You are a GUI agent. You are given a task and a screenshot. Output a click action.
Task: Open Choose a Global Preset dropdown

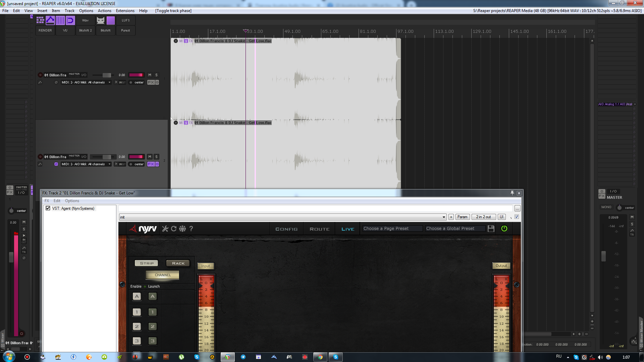(x=455, y=229)
